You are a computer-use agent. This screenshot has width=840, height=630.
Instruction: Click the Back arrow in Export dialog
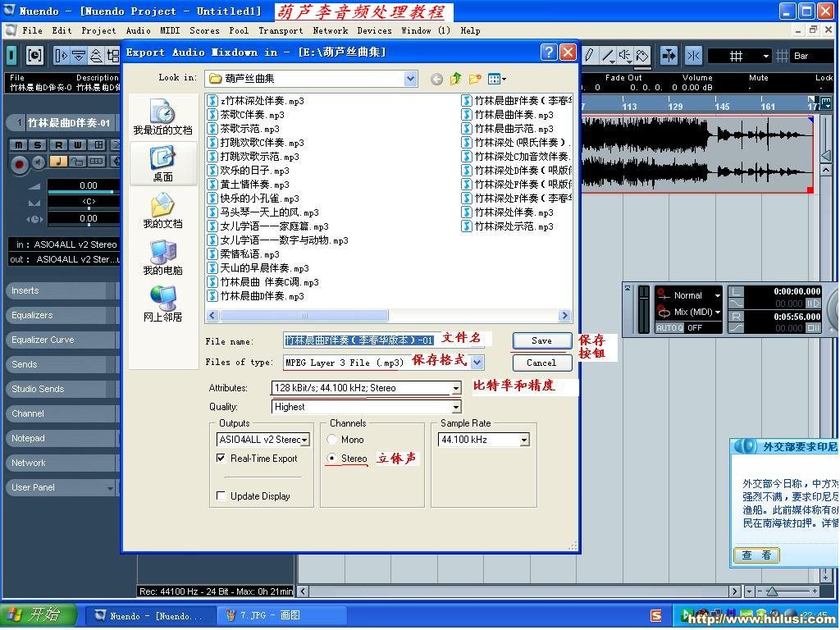tap(437, 80)
